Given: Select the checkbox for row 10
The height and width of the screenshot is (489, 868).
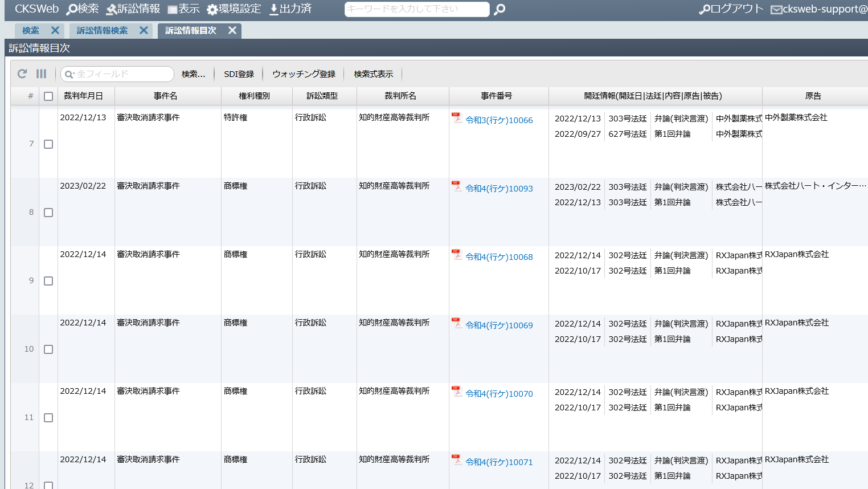Looking at the screenshot, I should (x=48, y=349).
